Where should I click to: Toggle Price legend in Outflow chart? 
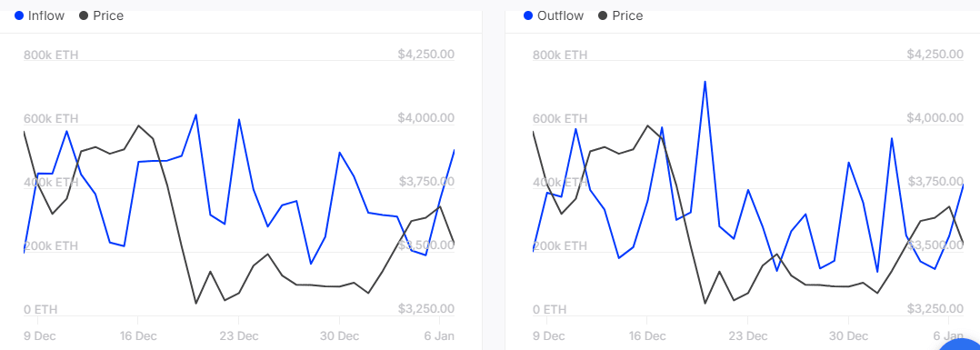click(x=621, y=16)
